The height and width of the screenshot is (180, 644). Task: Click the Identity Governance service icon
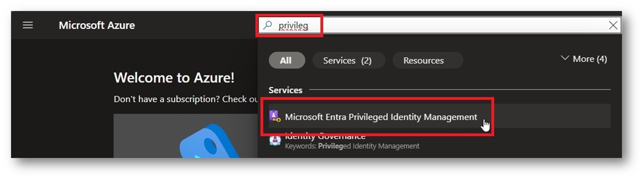coord(275,140)
